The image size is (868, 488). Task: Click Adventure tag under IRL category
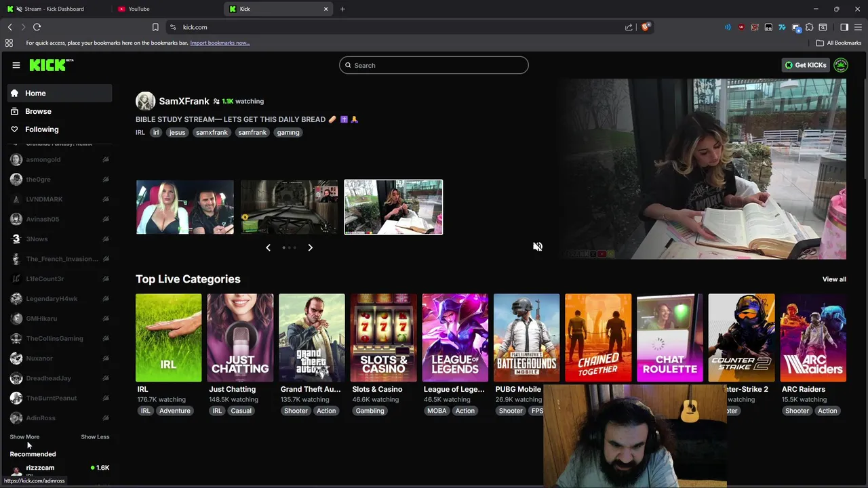coord(175,411)
